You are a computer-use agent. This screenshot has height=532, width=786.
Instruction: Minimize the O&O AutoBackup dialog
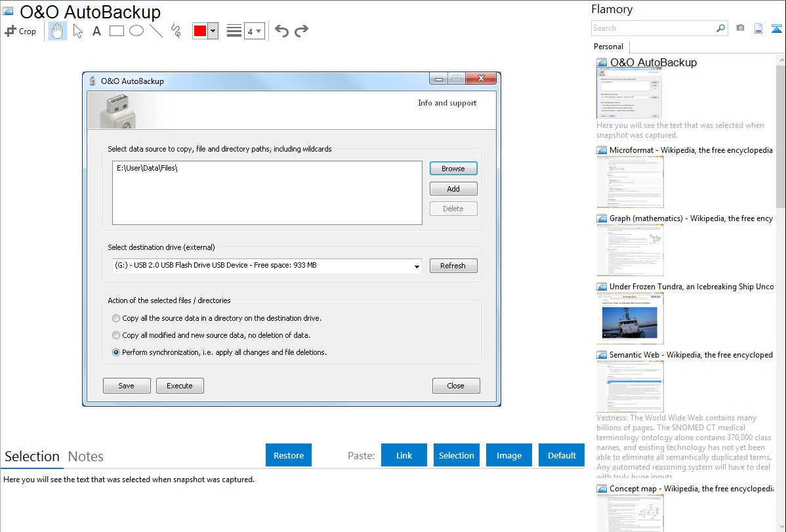[x=439, y=78]
